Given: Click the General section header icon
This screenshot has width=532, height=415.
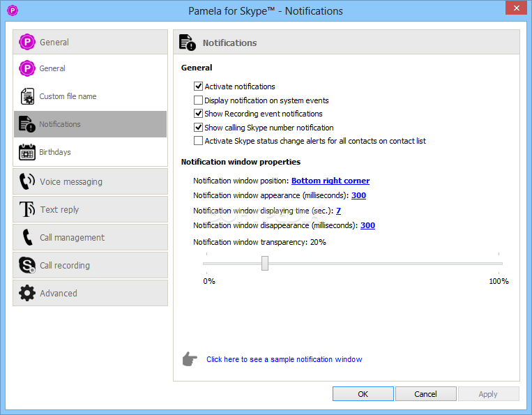Looking at the screenshot, I should click(27, 42).
